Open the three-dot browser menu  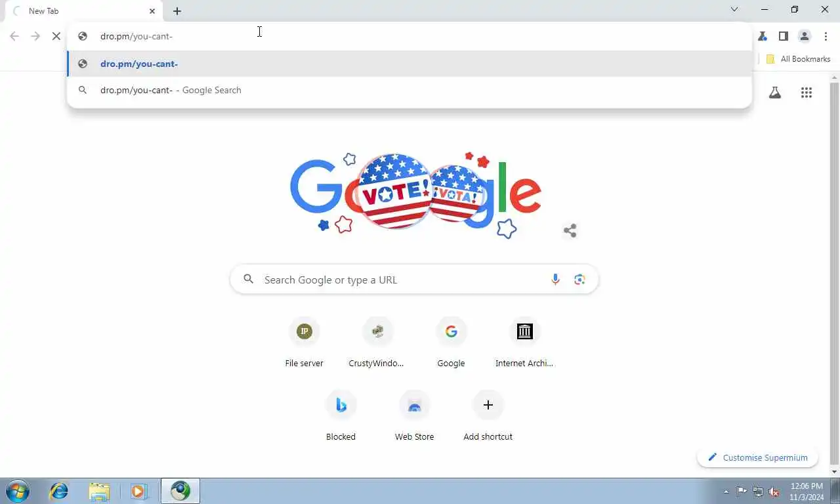826,36
